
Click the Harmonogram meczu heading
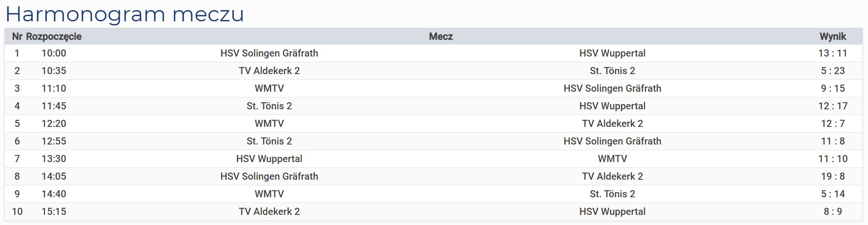[125, 15]
